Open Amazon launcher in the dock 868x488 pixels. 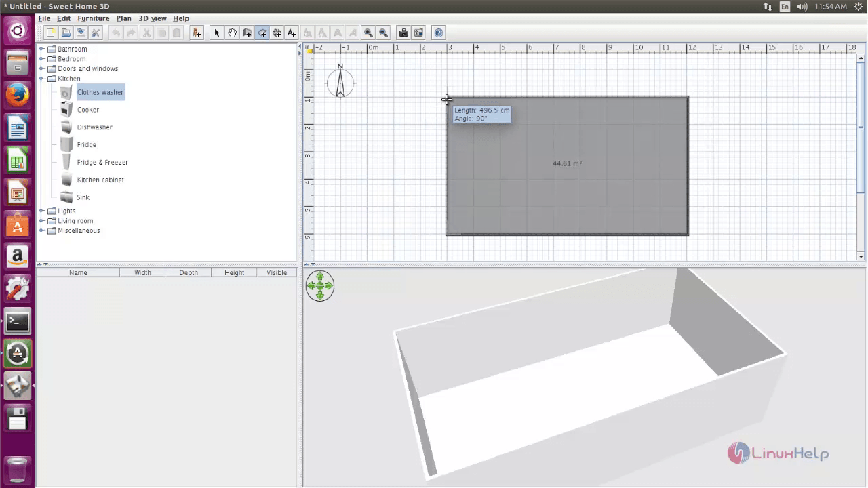tap(18, 258)
